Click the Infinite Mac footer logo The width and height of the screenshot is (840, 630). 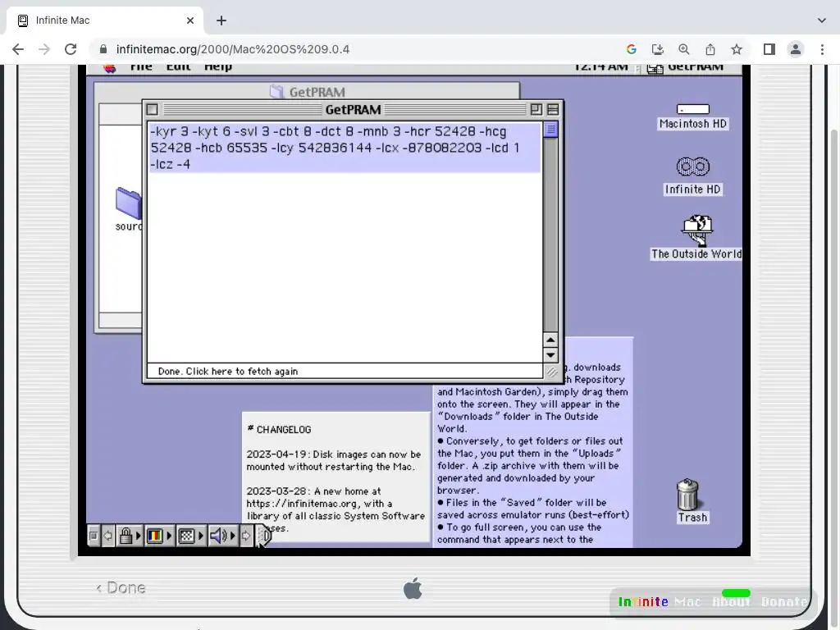pyautogui.click(x=660, y=602)
